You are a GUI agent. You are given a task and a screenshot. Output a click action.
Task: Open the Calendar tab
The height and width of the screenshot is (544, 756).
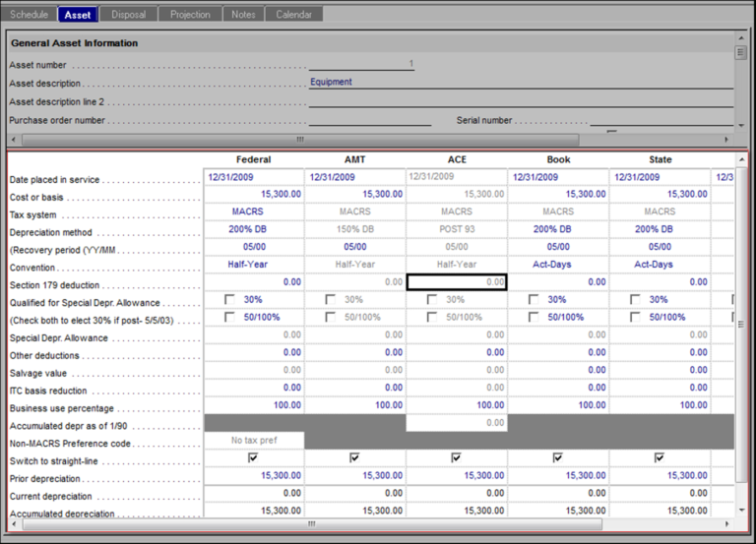(x=293, y=15)
